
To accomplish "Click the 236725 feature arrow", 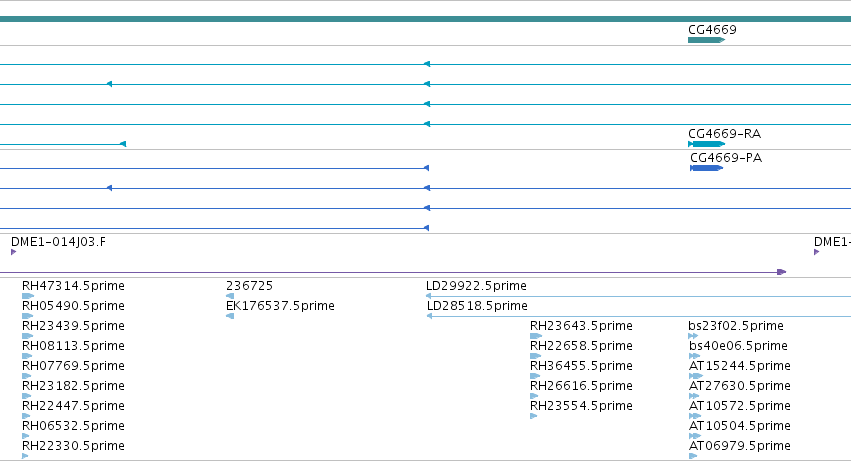I will pyautogui.click(x=230, y=296).
